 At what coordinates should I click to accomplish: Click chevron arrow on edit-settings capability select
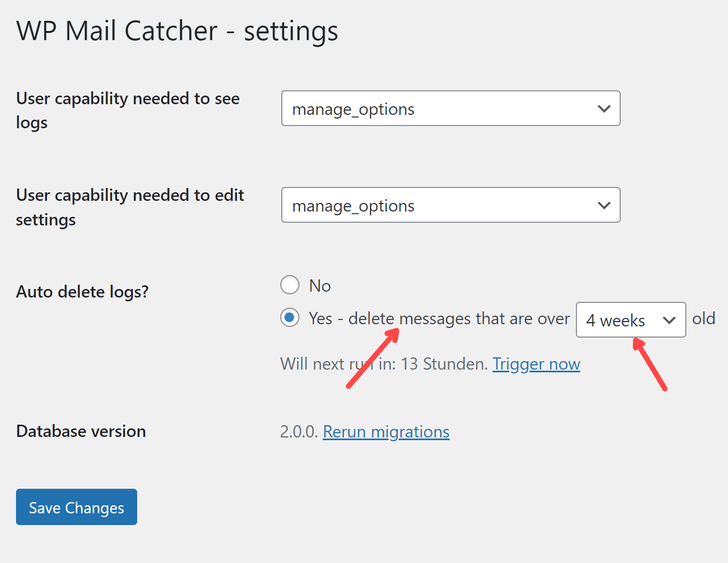point(604,206)
